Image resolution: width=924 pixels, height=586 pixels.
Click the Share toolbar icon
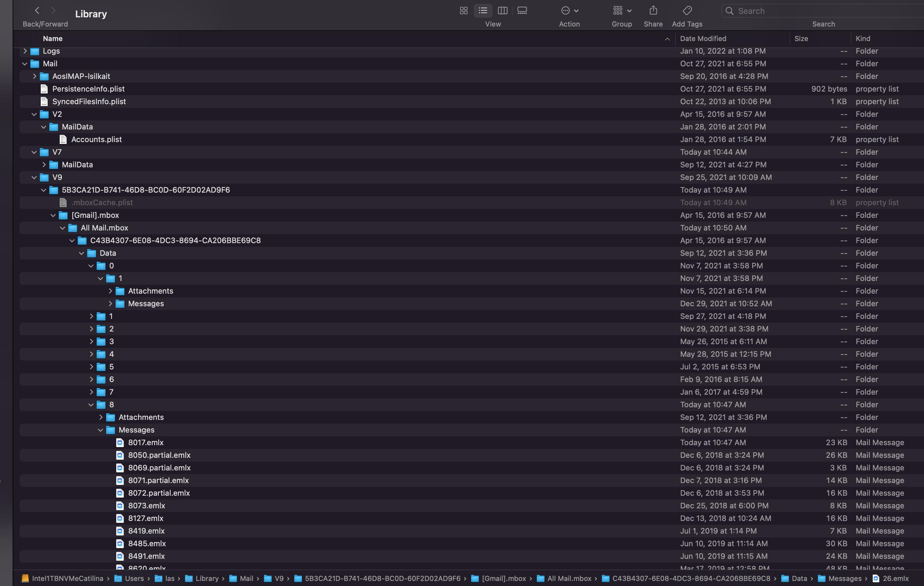click(653, 11)
